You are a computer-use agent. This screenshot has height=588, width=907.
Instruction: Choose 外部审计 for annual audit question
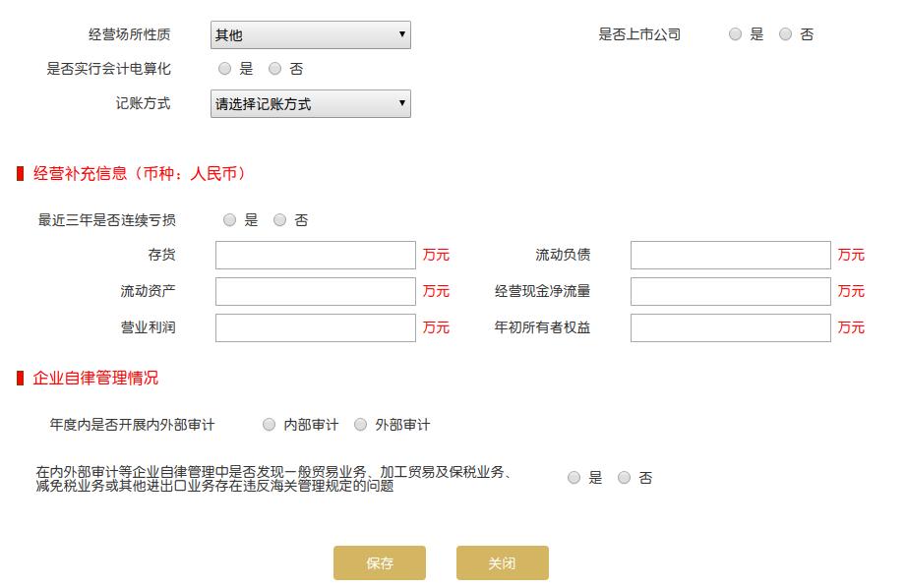pyautogui.click(x=359, y=426)
